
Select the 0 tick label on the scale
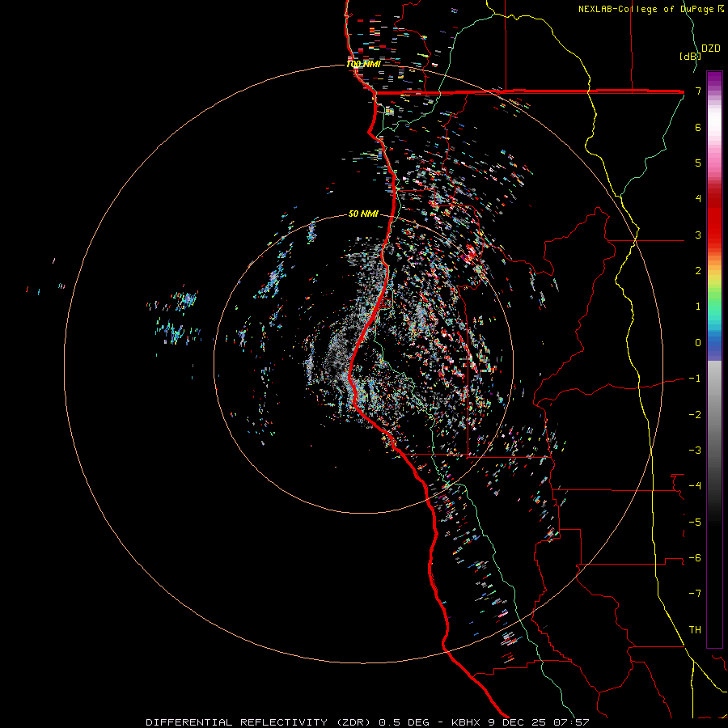click(x=698, y=343)
